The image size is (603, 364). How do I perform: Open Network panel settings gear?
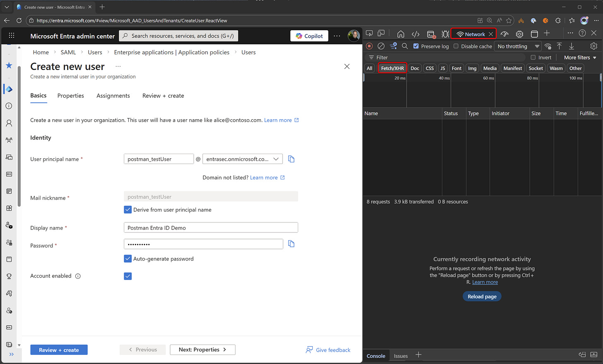594,46
